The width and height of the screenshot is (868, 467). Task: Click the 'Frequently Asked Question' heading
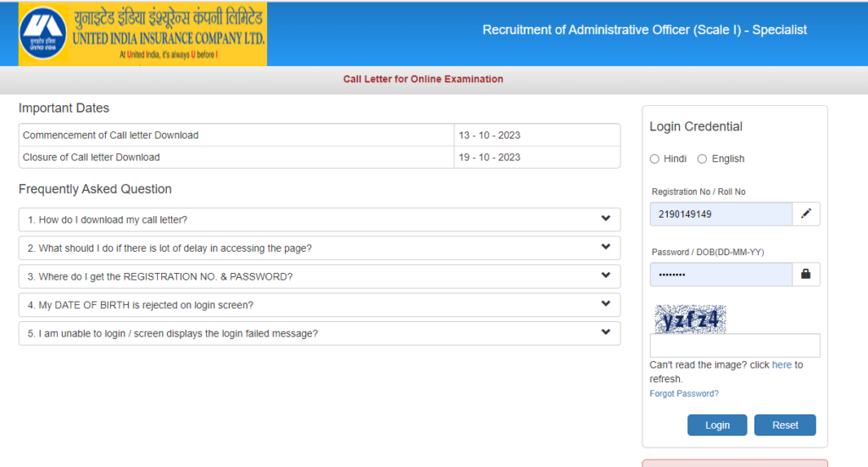(x=95, y=189)
